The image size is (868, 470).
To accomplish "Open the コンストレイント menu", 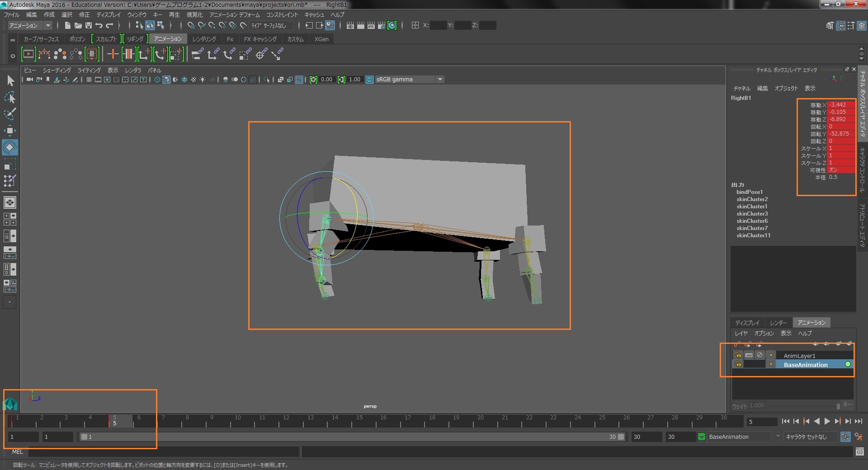I will (x=282, y=14).
